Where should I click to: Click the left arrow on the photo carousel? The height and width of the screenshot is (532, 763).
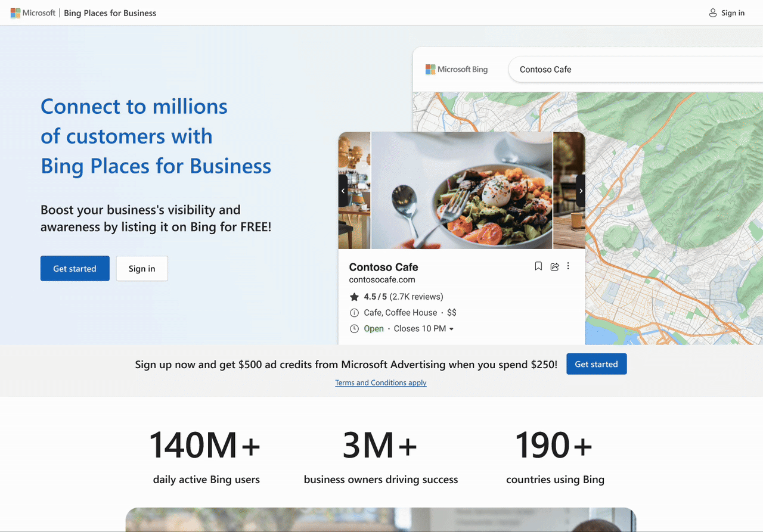pyautogui.click(x=343, y=190)
